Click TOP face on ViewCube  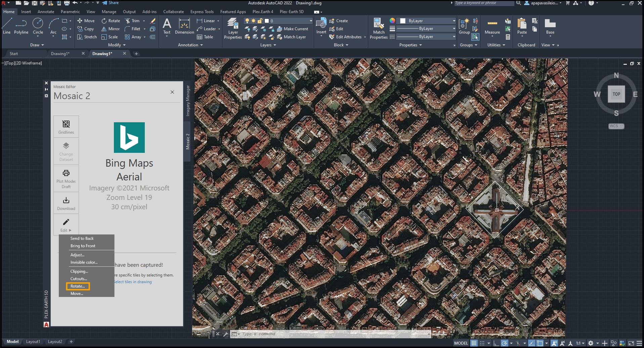[616, 94]
